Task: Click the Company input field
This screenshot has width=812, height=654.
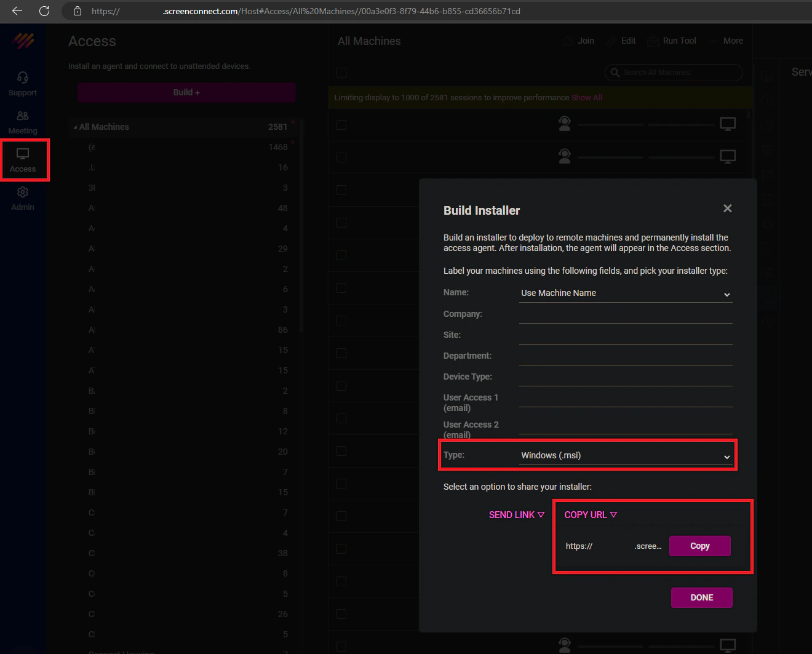Action: [x=626, y=314]
